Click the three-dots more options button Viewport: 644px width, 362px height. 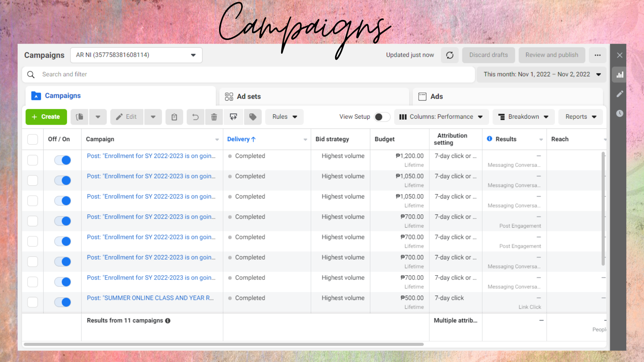click(x=597, y=55)
